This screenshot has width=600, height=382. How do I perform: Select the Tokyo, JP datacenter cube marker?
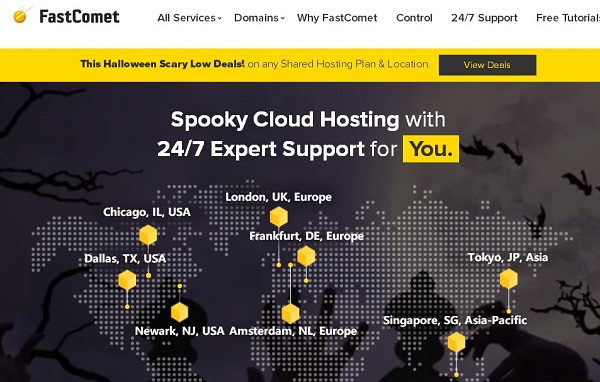click(x=509, y=279)
